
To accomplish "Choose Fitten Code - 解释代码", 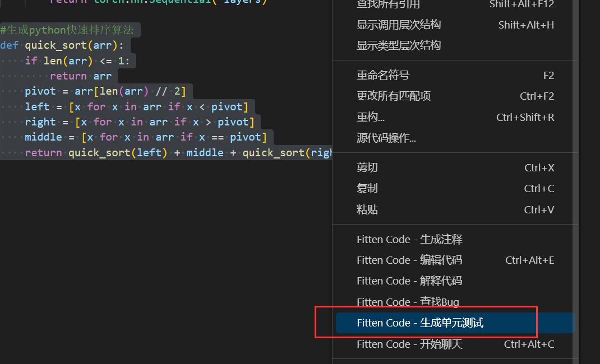I will 409,281.
